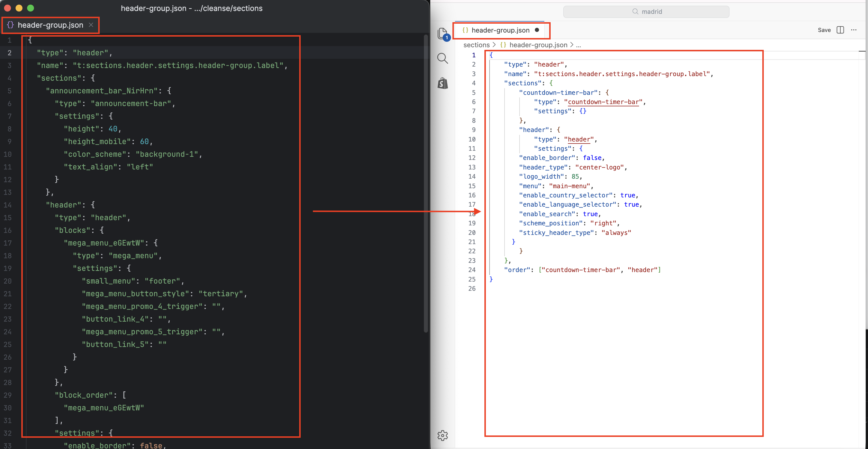
Task: Select the header-group.json tab in left editor
Action: point(51,25)
